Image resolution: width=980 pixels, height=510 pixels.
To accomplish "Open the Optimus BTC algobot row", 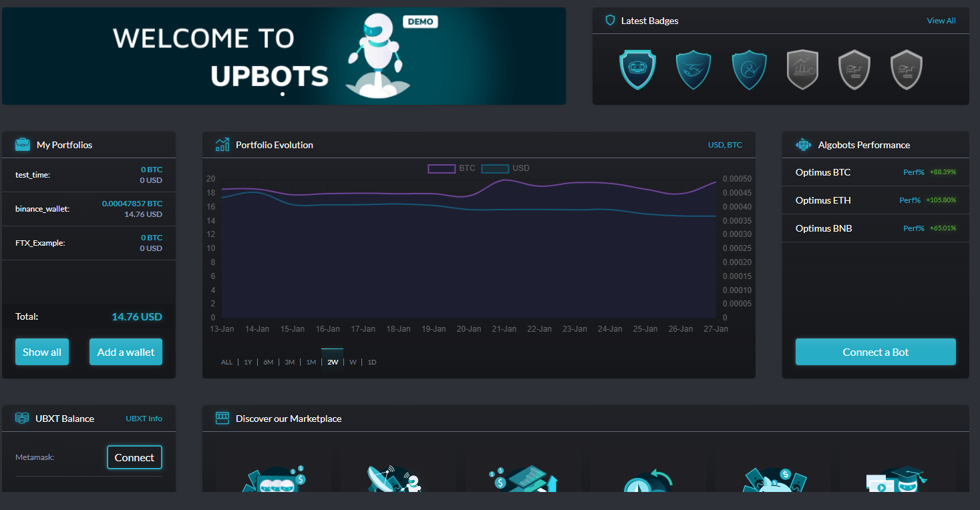I will point(876,172).
